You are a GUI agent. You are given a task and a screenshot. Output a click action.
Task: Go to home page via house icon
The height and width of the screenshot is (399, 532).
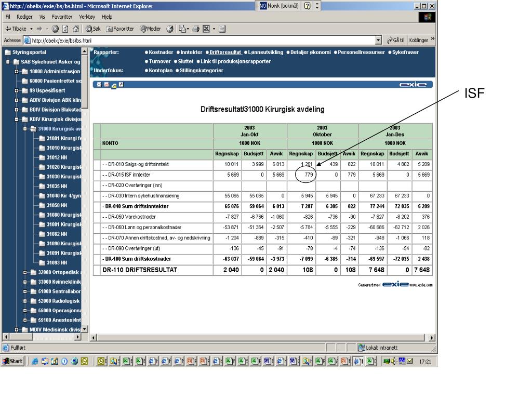tap(76, 29)
